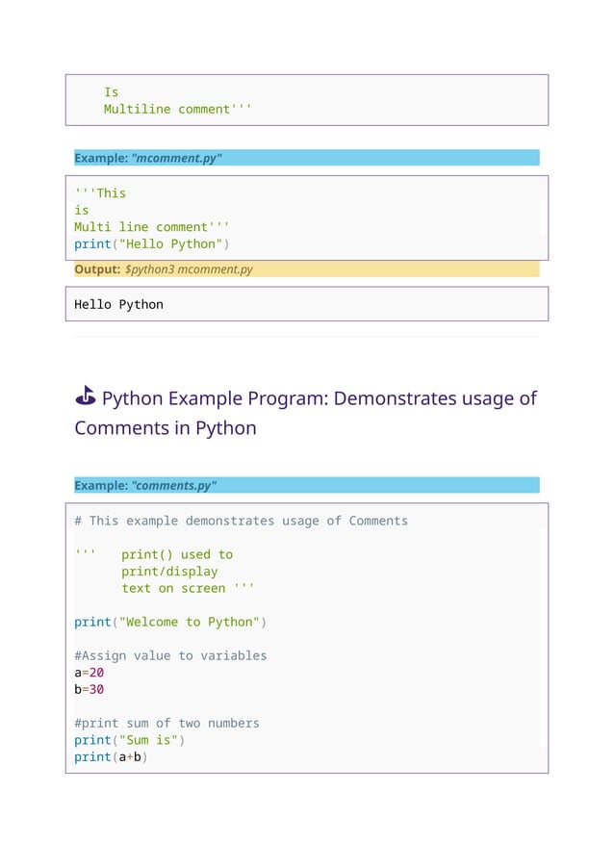Click the 'print/display' comment line
This screenshot has height=868, width=614.
pyautogui.click(x=169, y=572)
